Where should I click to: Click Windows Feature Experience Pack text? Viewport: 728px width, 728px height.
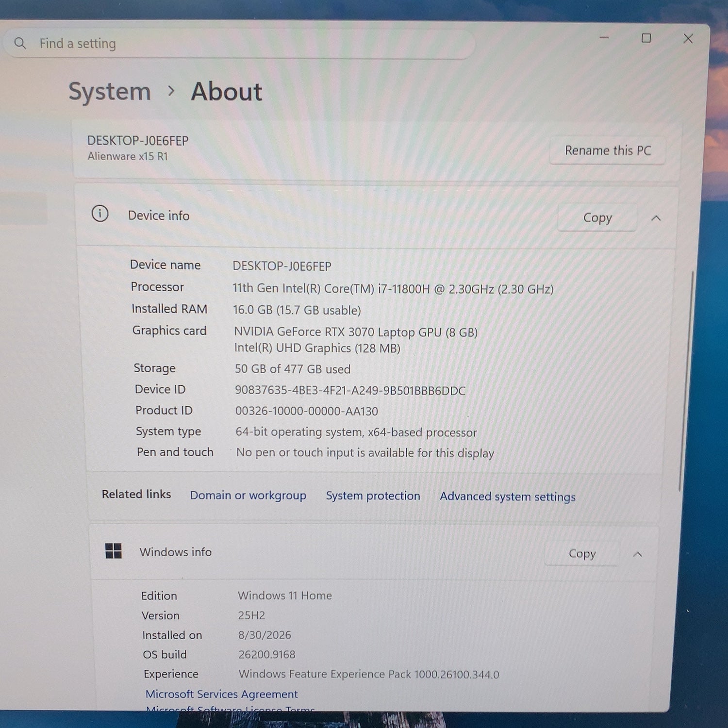click(369, 674)
